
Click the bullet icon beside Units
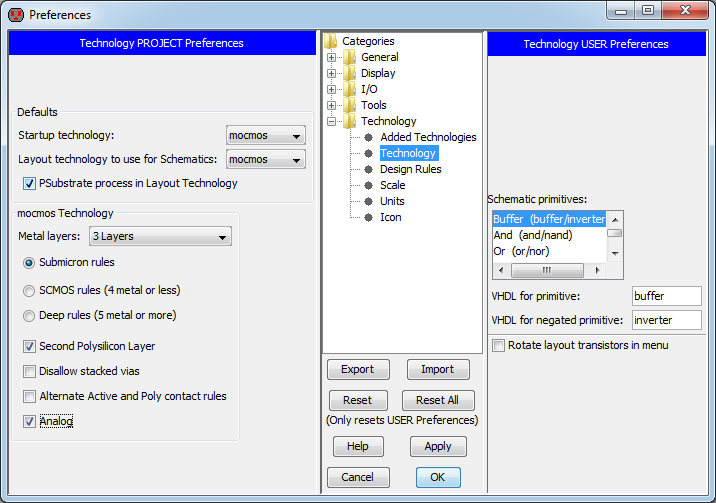click(x=369, y=201)
